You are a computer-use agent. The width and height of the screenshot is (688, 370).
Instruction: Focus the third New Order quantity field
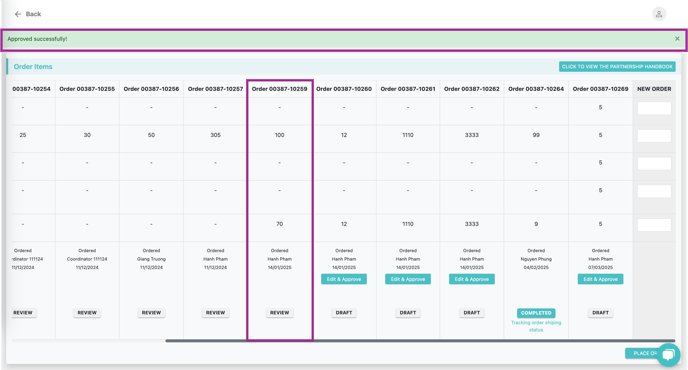click(x=654, y=164)
